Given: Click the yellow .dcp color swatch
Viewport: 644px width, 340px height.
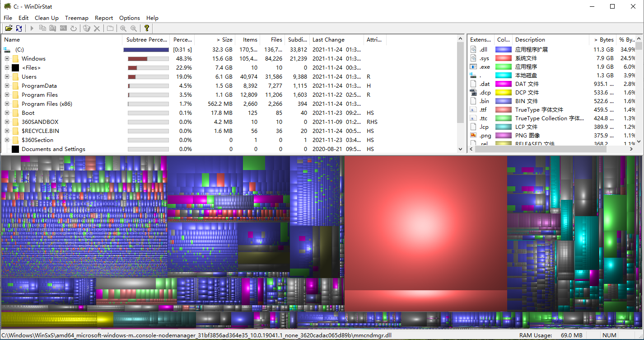Looking at the screenshot, I should coord(503,92).
